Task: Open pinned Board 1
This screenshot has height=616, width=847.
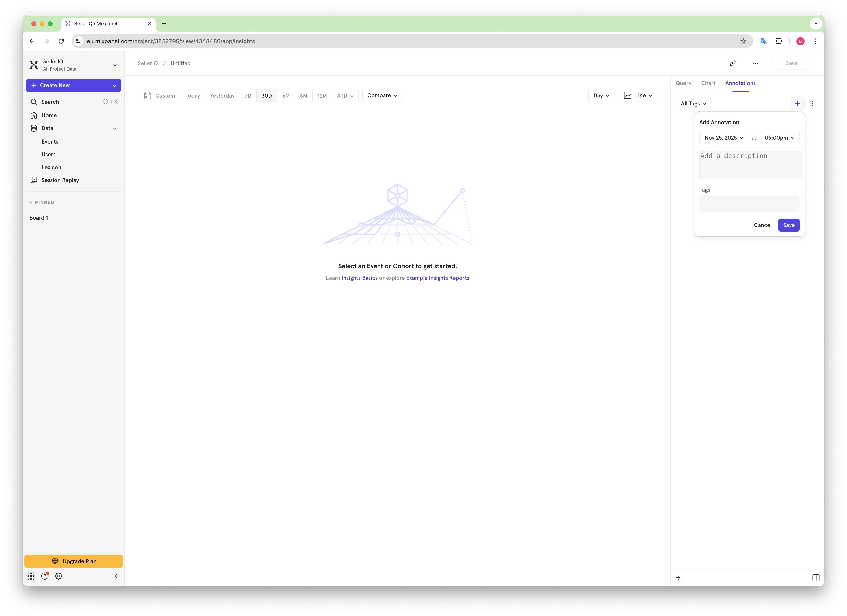Action: pos(39,218)
